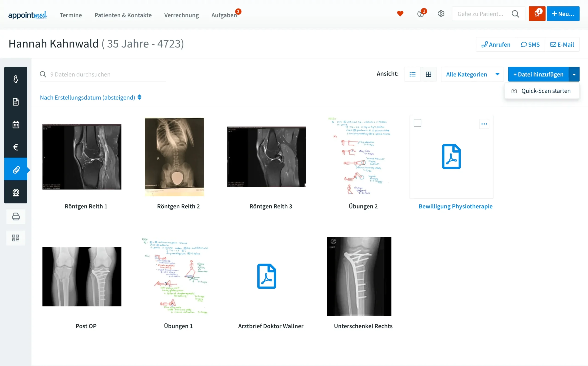The height and width of the screenshot is (366, 588).
Task: Open the three-dots menu on Bewilligung Physiotherapie
Action: (x=484, y=124)
